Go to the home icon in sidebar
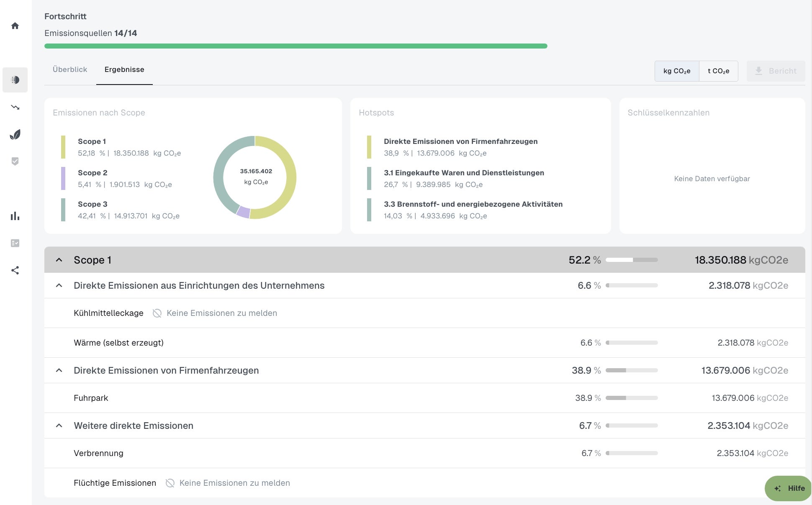This screenshot has width=812, height=505. pos(15,26)
